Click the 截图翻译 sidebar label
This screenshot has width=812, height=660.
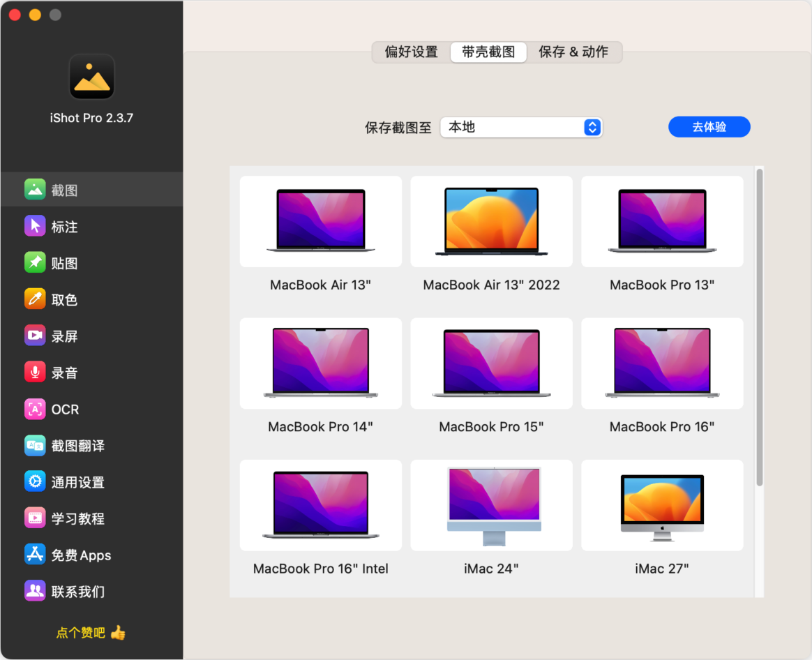(x=77, y=446)
